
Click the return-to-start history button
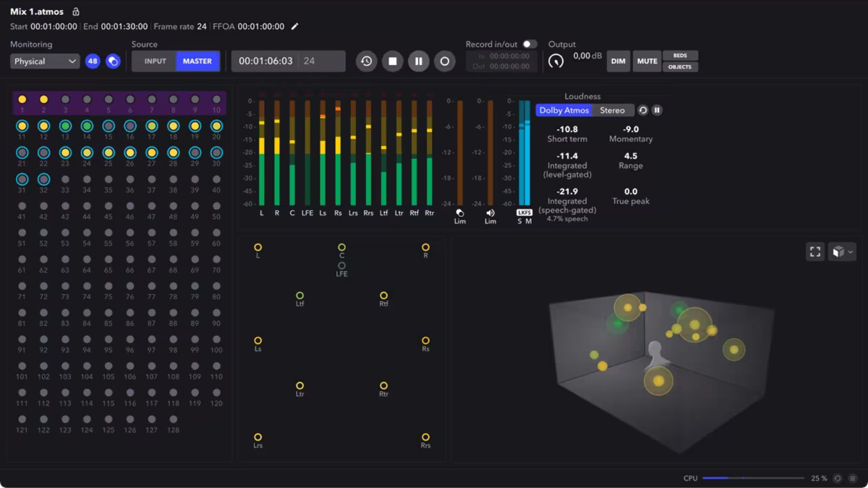click(366, 61)
